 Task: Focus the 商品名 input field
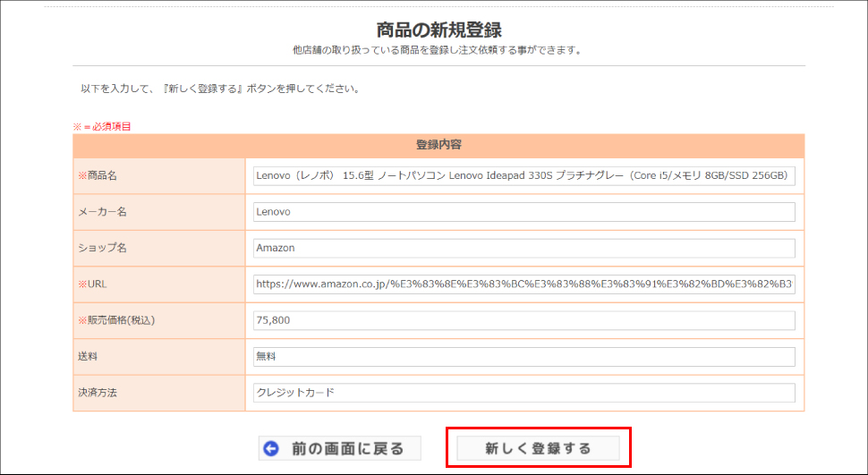click(524, 175)
